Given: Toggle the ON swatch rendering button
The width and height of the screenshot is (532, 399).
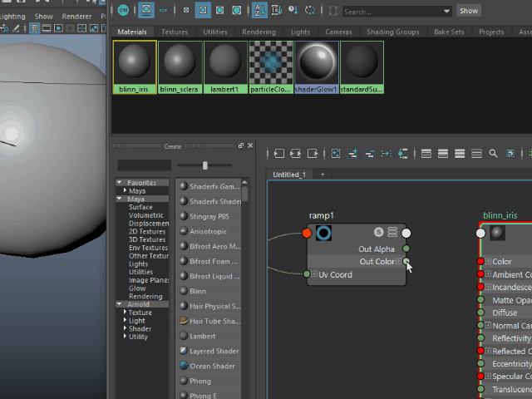Looking at the screenshot, I should point(123,11).
